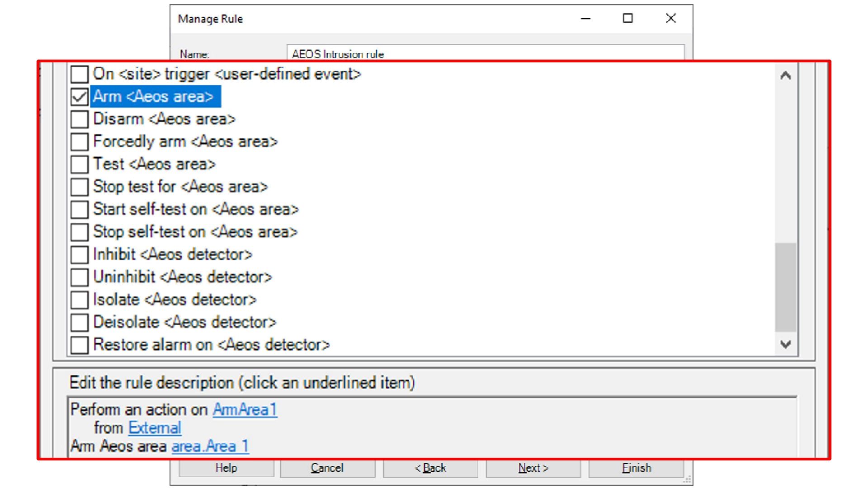868x488 pixels.
Task: Check the 'Disarm <Aeos area>' checkbox
Action: tap(80, 119)
